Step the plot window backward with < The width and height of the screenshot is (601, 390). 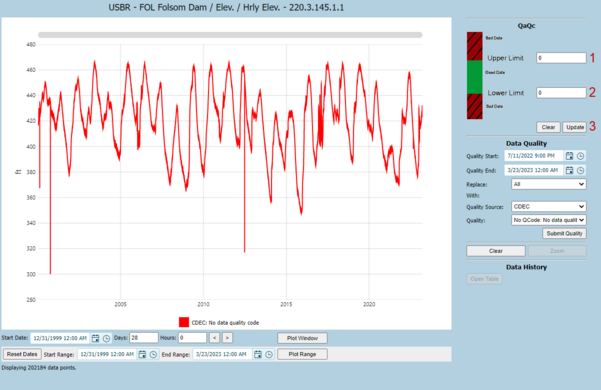(x=215, y=338)
